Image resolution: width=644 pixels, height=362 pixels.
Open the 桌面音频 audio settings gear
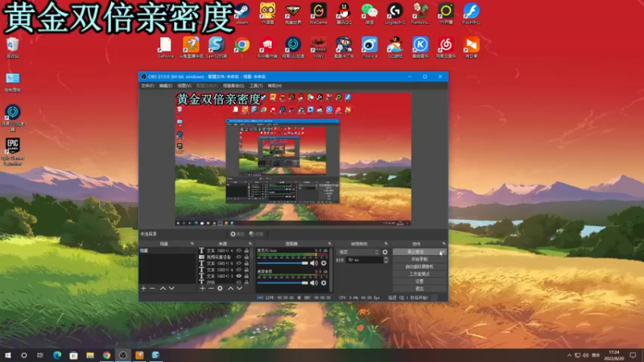pos(324,283)
